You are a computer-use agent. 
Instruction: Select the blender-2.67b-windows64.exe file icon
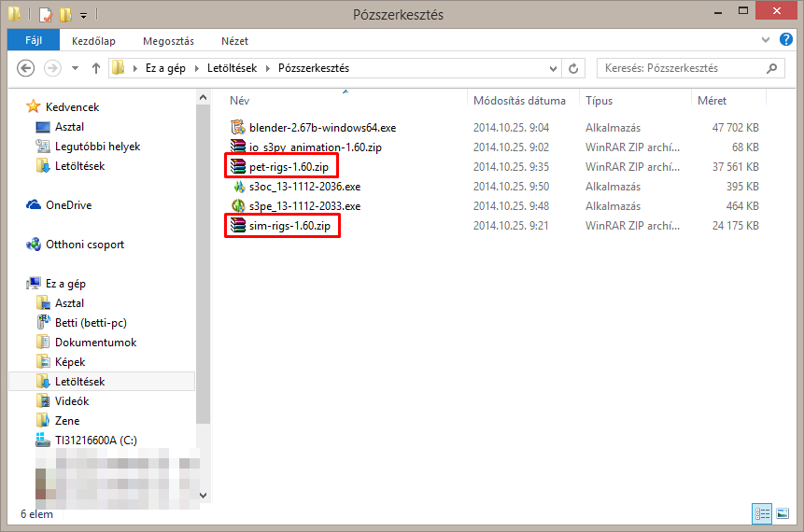(x=238, y=127)
